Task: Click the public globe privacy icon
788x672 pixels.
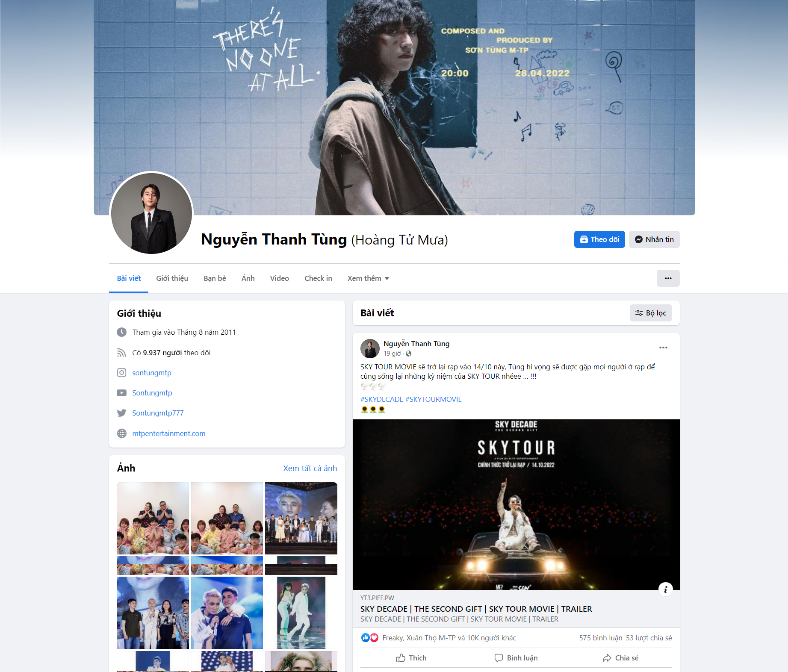Action: click(409, 354)
